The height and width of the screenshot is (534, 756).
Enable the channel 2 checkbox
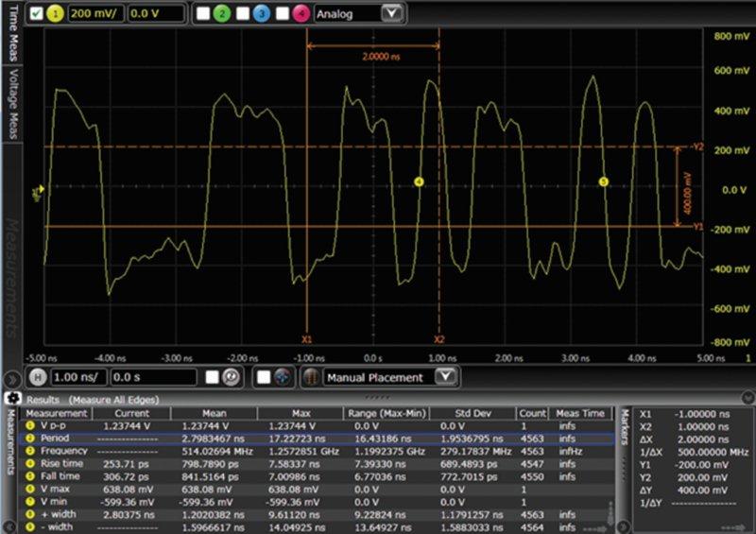202,14
